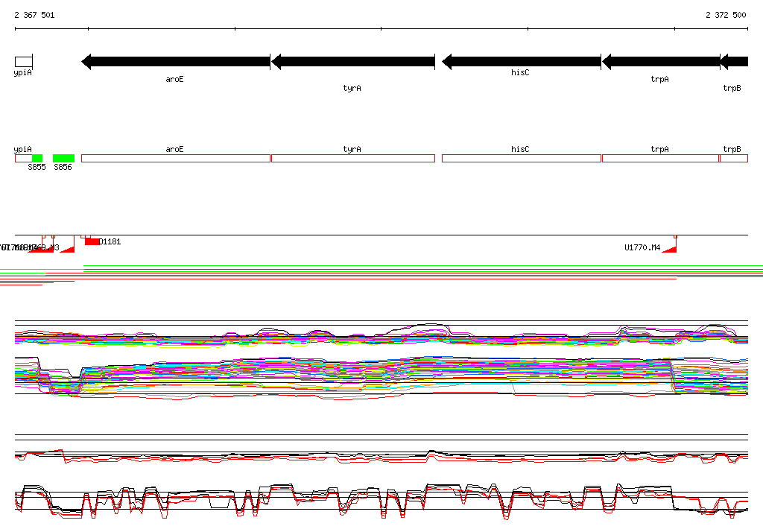
Task: Click the aroE black gene arrow
Action: click(176, 62)
